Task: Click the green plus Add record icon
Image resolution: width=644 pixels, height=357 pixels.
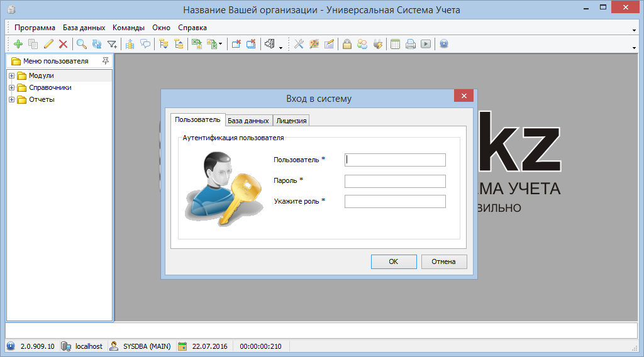Action: coord(18,44)
